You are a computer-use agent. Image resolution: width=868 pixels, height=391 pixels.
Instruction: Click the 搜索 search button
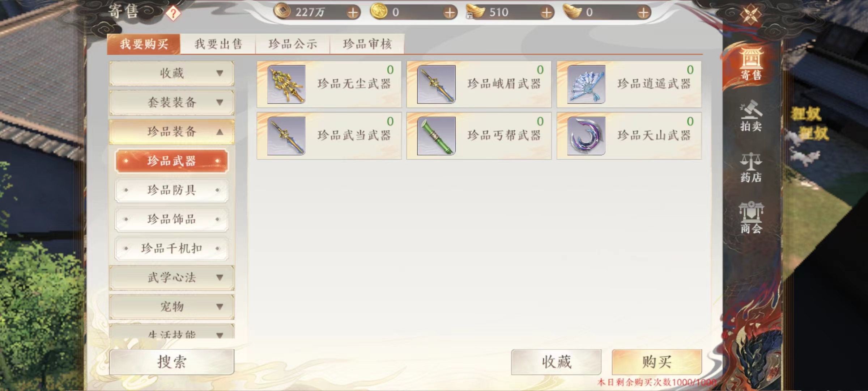point(172,362)
